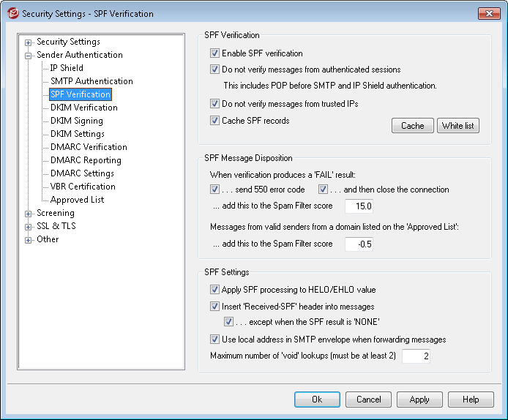Uncheck Cache SPF records option
The image size is (508, 420).
pos(214,121)
